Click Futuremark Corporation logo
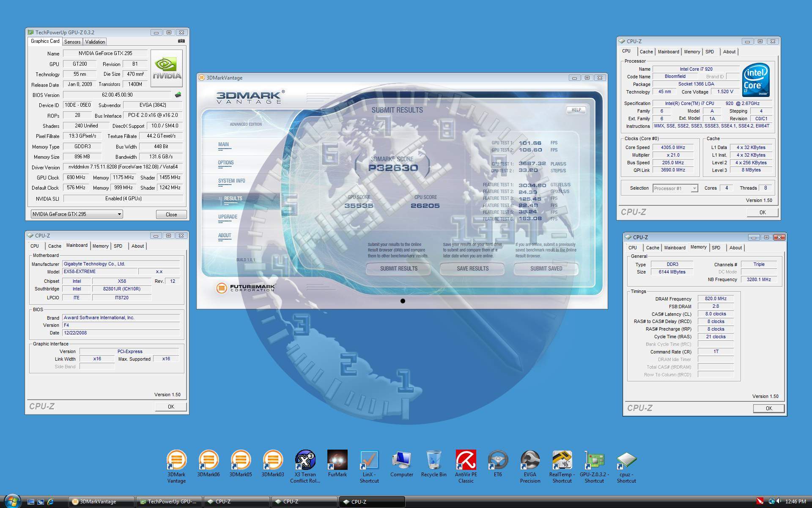The image size is (812, 508). coord(246,288)
